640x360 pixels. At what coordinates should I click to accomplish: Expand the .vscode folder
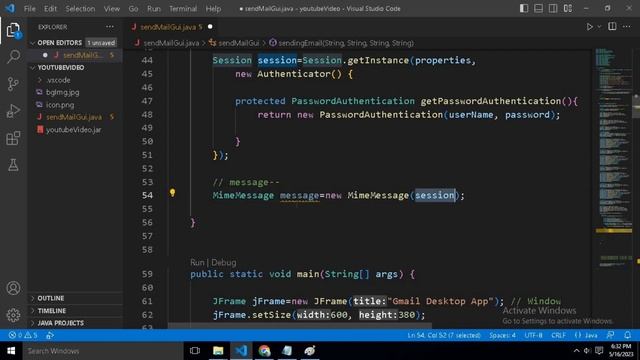(x=58, y=80)
